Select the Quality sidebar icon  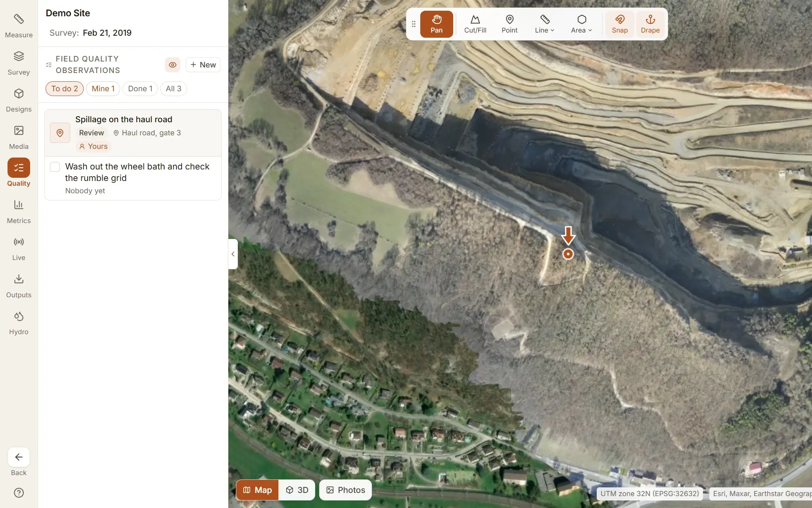19,173
